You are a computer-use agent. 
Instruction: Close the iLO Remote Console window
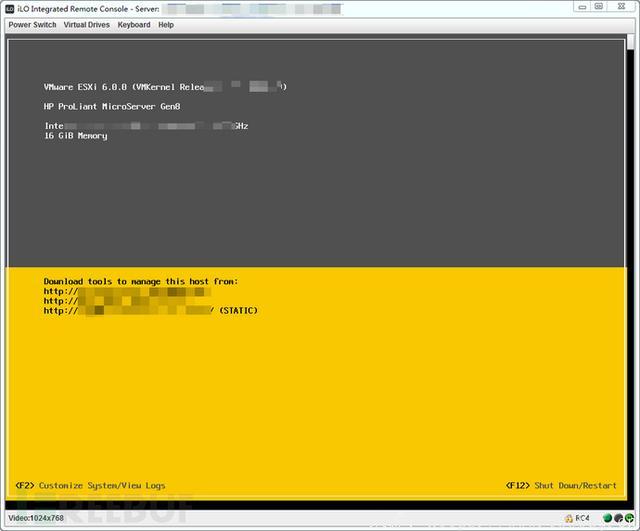(x=621, y=6)
